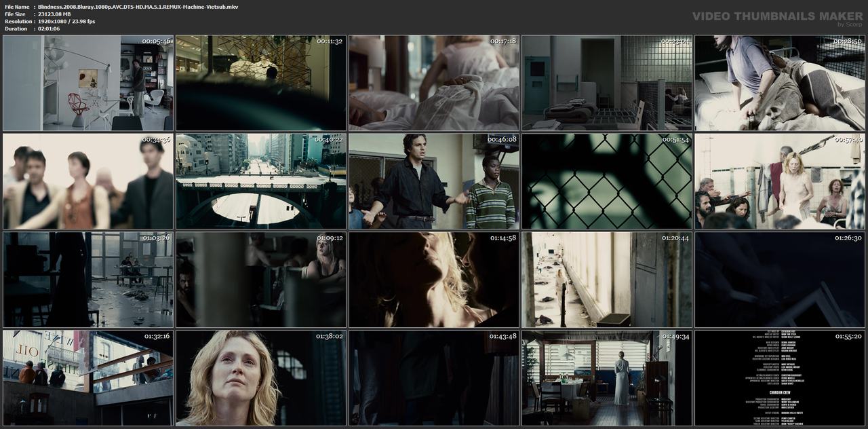Click the duration value 02:01:06
This screenshot has height=429, width=868.
point(49,29)
